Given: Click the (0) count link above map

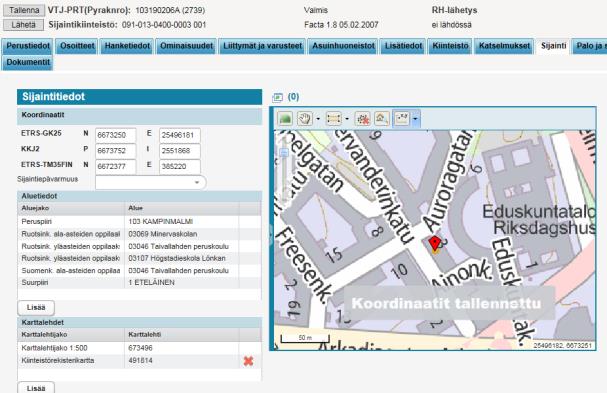Looking at the screenshot, I should point(293,96).
